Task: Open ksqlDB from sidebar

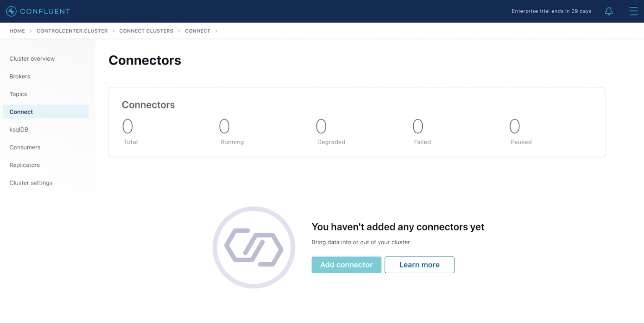Action: pos(19,129)
